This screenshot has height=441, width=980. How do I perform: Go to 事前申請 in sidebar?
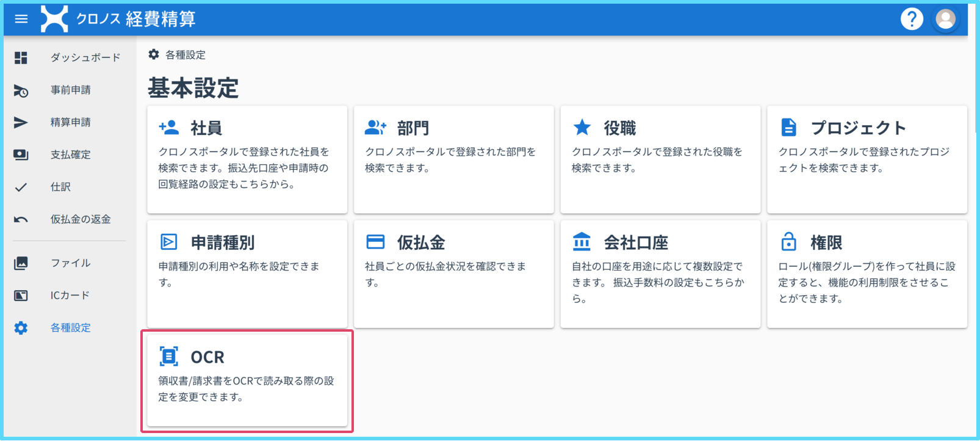tap(70, 90)
